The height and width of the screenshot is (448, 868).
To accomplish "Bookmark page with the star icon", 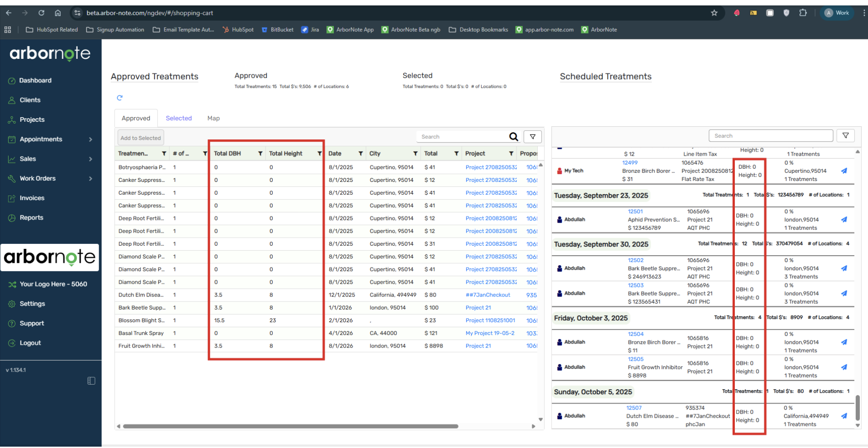I will point(714,13).
